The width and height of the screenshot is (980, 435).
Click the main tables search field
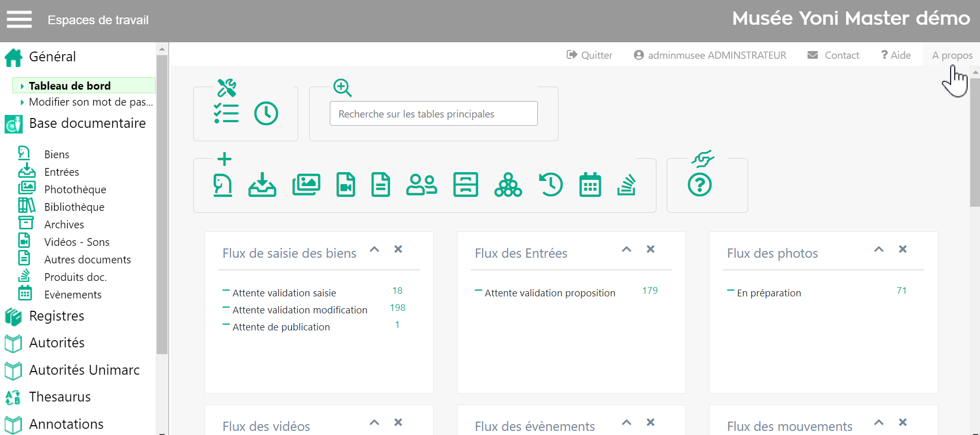(x=433, y=114)
